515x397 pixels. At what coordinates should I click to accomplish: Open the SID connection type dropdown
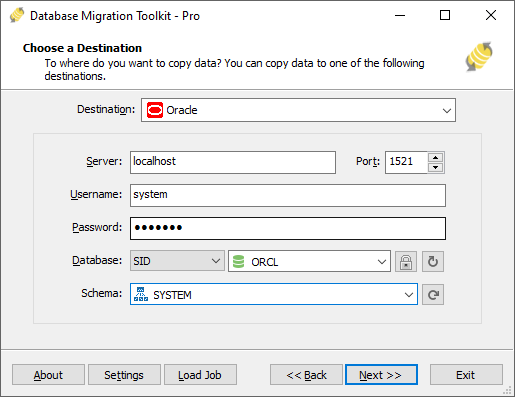177,261
